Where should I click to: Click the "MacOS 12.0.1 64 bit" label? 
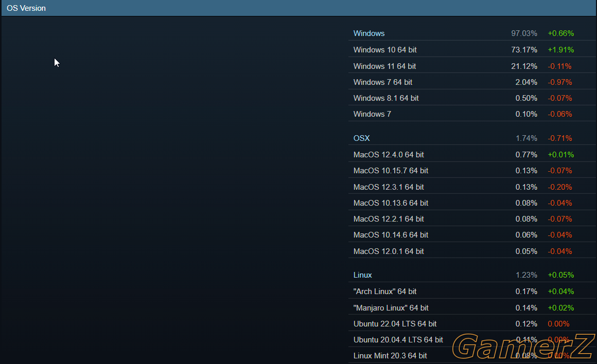[x=389, y=251]
